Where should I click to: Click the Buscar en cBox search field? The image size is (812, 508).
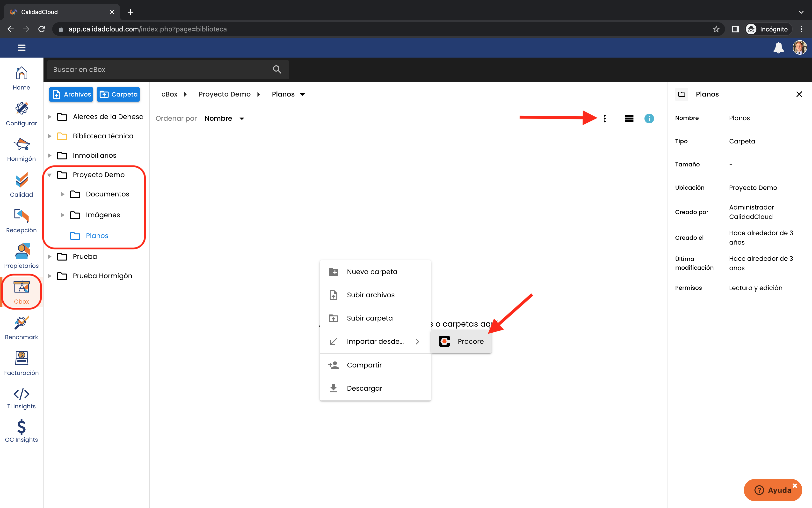pyautogui.click(x=168, y=70)
